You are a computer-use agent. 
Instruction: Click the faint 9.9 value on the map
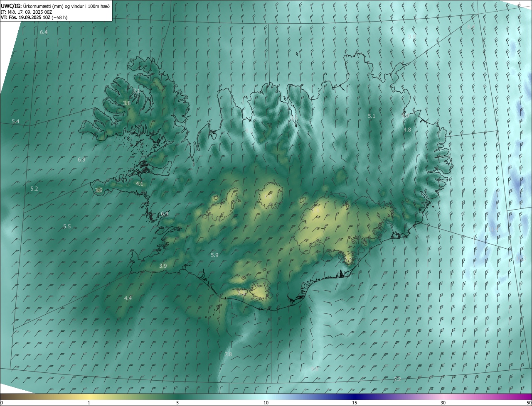(x=412, y=37)
